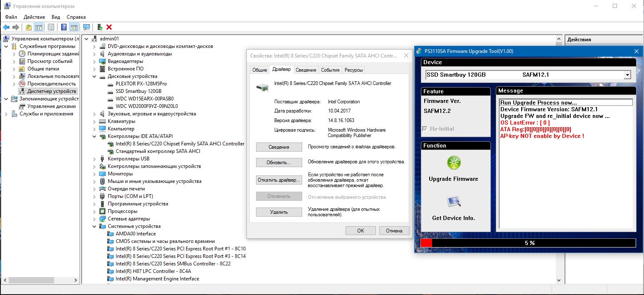This screenshot has height=295, width=644.
Task: Select Стандартный контроллер SATA AHCI
Action: (158, 151)
